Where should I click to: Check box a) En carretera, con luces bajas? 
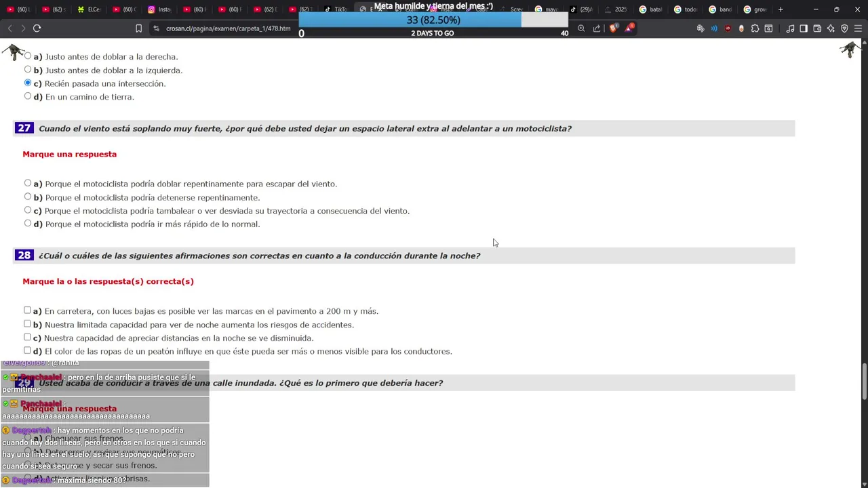tap(27, 310)
